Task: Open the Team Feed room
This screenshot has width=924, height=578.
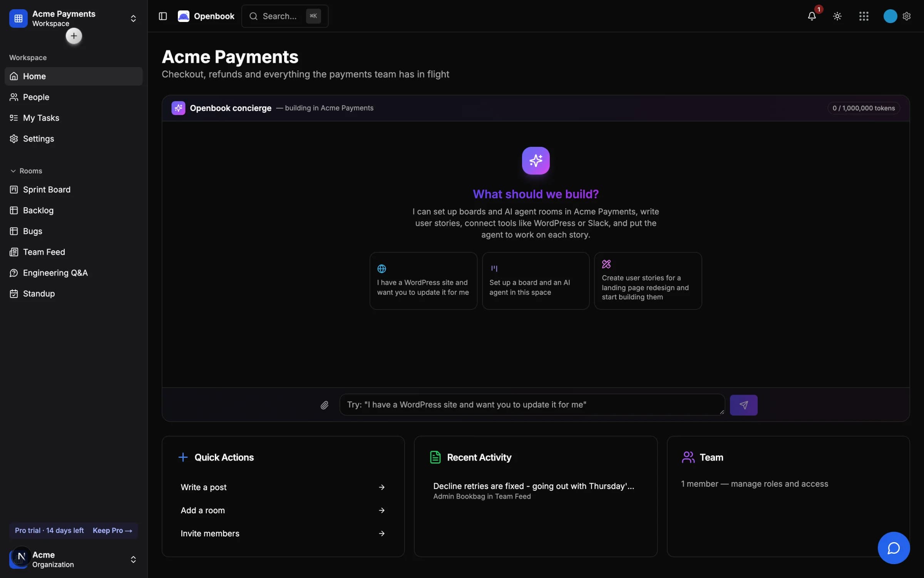Action: coord(74,252)
